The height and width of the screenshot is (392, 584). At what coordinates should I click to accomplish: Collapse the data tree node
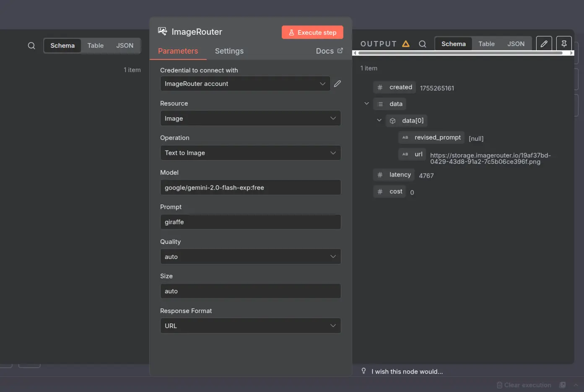pos(367,104)
